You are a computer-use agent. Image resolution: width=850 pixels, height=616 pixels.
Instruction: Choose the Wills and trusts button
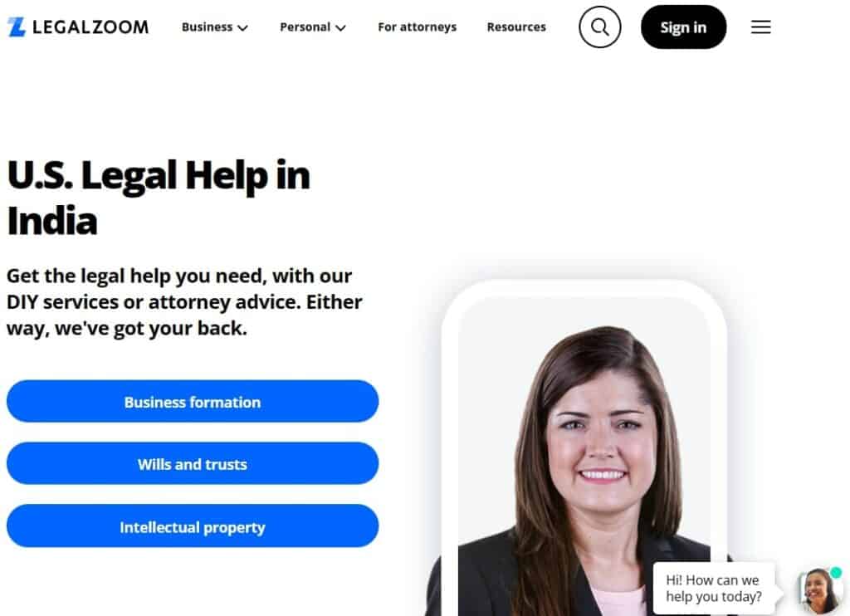pyautogui.click(x=193, y=463)
